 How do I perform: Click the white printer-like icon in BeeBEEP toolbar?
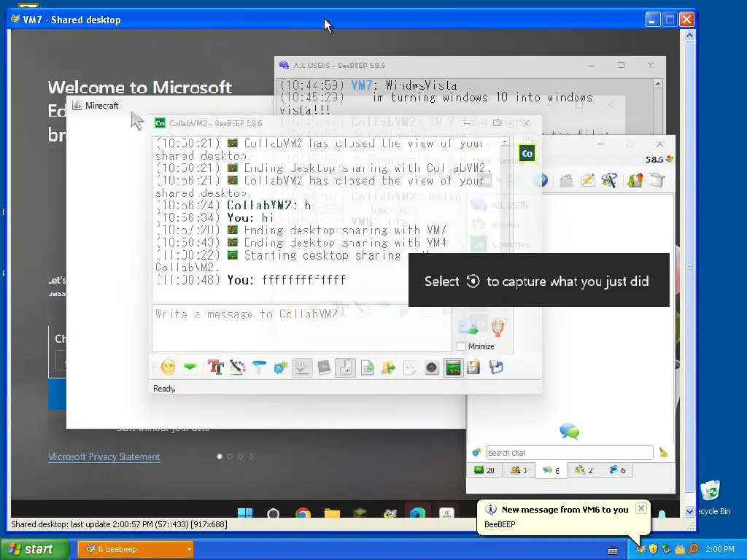(x=657, y=181)
